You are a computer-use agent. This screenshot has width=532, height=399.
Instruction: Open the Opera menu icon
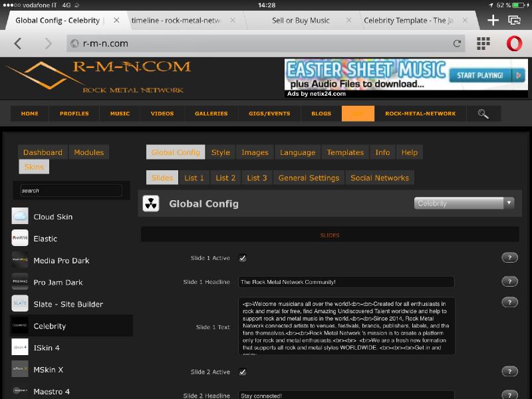(514, 43)
